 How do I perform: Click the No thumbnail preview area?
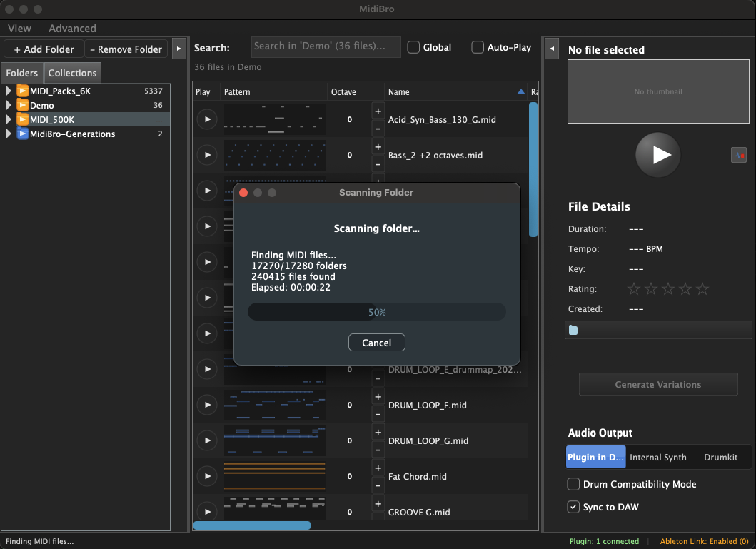658,91
